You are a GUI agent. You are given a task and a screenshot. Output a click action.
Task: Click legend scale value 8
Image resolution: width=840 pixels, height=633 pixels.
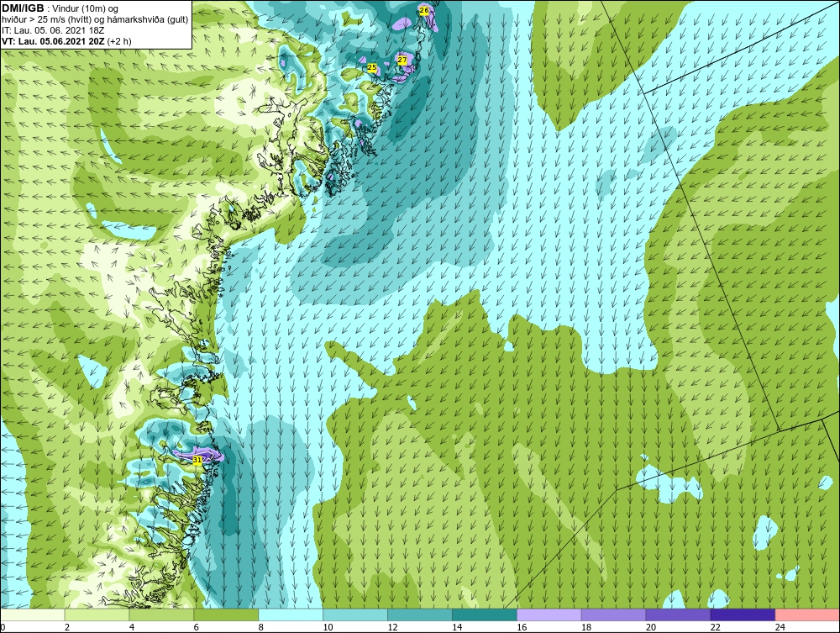click(261, 627)
